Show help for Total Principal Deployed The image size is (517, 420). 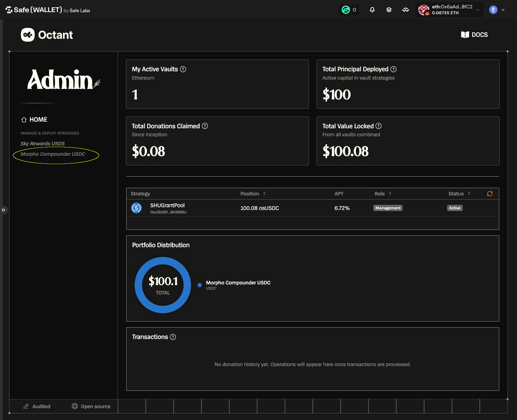pos(393,69)
